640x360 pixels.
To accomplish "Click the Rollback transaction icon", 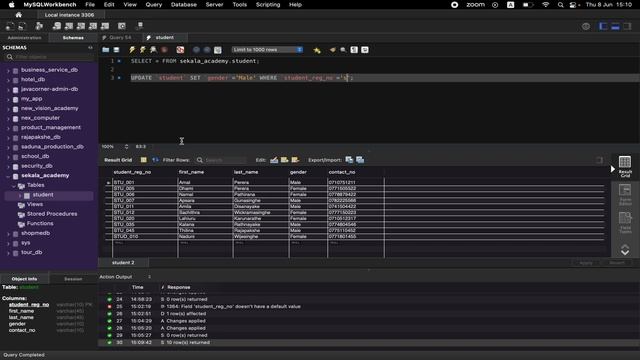I will pos(207,50).
